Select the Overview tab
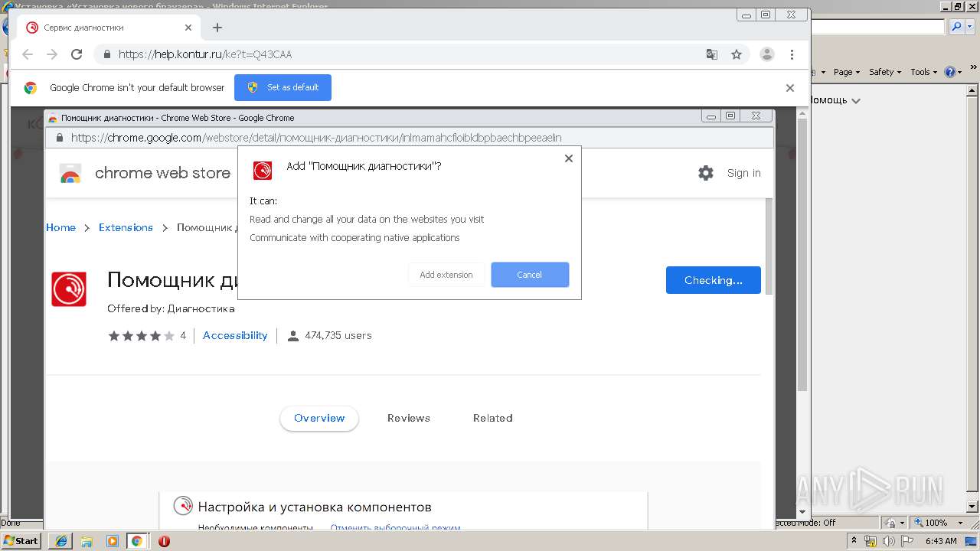Screen dimensions: 980x551 coord(319,418)
